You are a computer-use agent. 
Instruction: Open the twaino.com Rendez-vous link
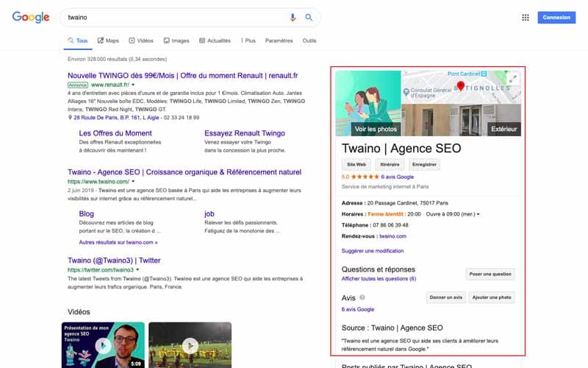click(392, 236)
